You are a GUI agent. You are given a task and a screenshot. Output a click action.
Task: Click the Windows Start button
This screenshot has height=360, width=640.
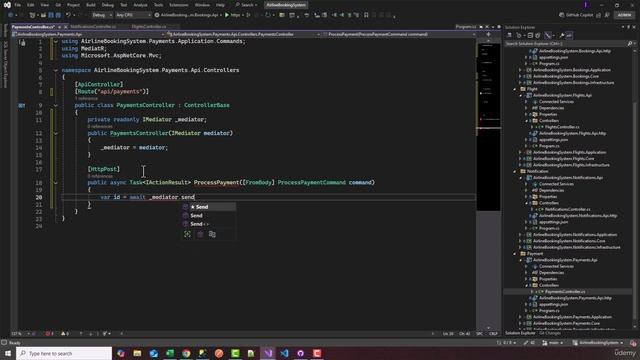click(x=8, y=353)
